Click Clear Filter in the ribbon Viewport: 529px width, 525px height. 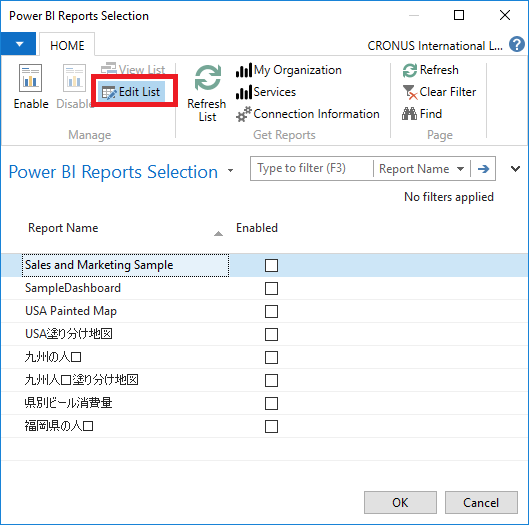tap(439, 92)
